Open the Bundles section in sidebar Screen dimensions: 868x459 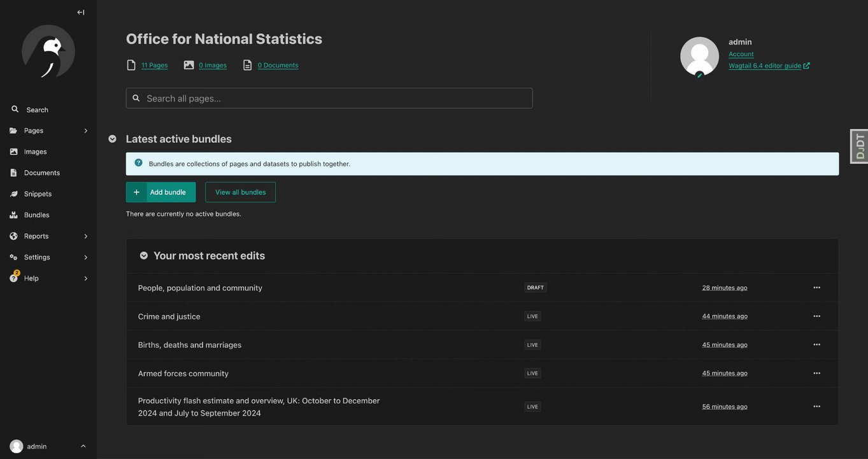click(36, 215)
